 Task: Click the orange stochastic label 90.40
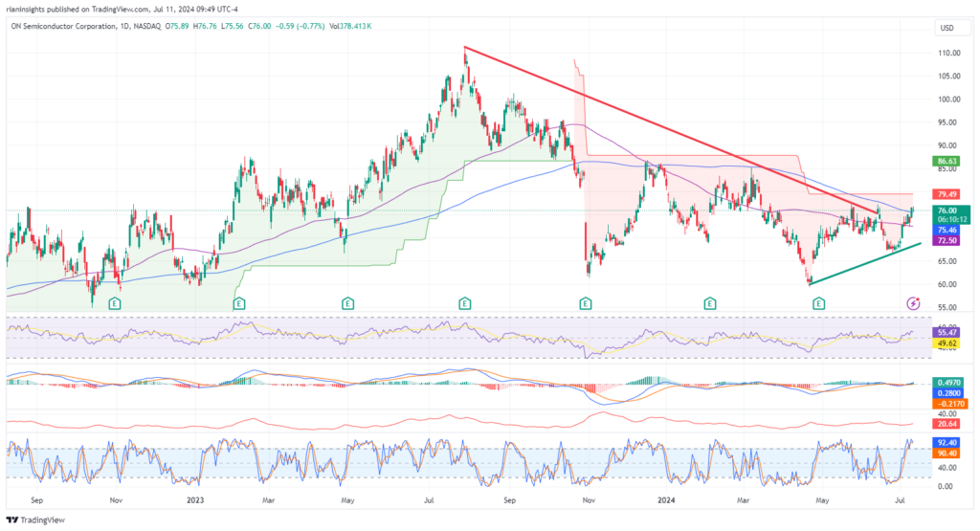click(x=947, y=453)
